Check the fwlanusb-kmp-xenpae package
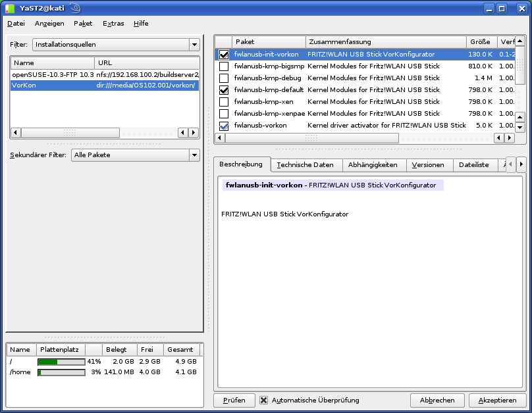 click(x=224, y=114)
